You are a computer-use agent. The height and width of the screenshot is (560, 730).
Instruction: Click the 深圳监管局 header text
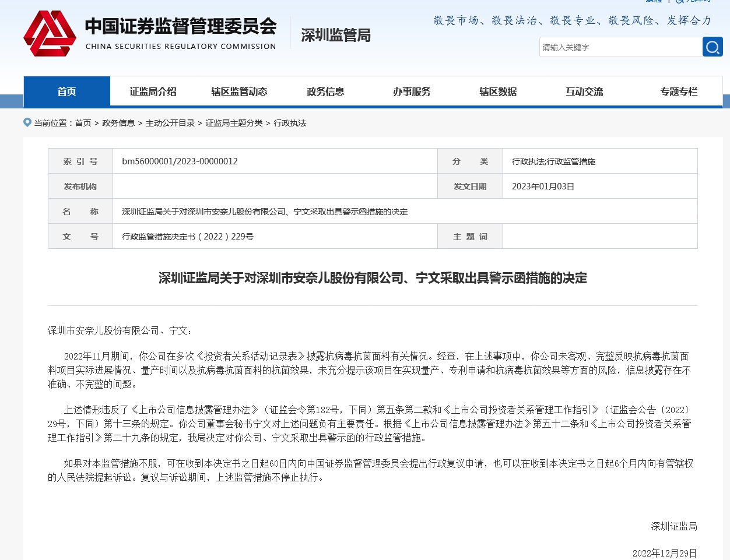click(x=336, y=36)
